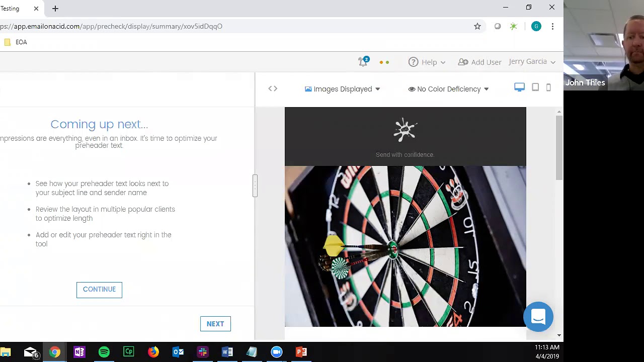The image size is (644, 362).
Task: Click 'Send with confidence.' text in preview
Action: coord(405,155)
